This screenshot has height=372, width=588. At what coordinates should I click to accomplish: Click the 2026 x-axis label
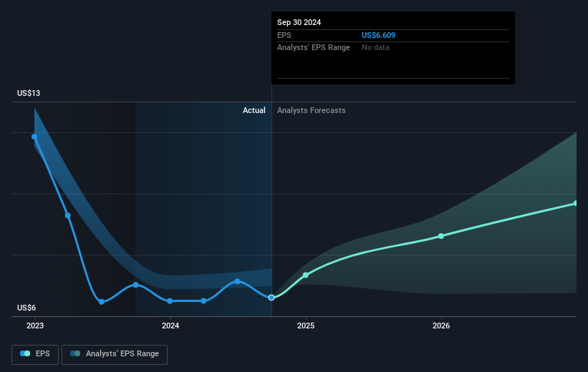pos(441,326)
